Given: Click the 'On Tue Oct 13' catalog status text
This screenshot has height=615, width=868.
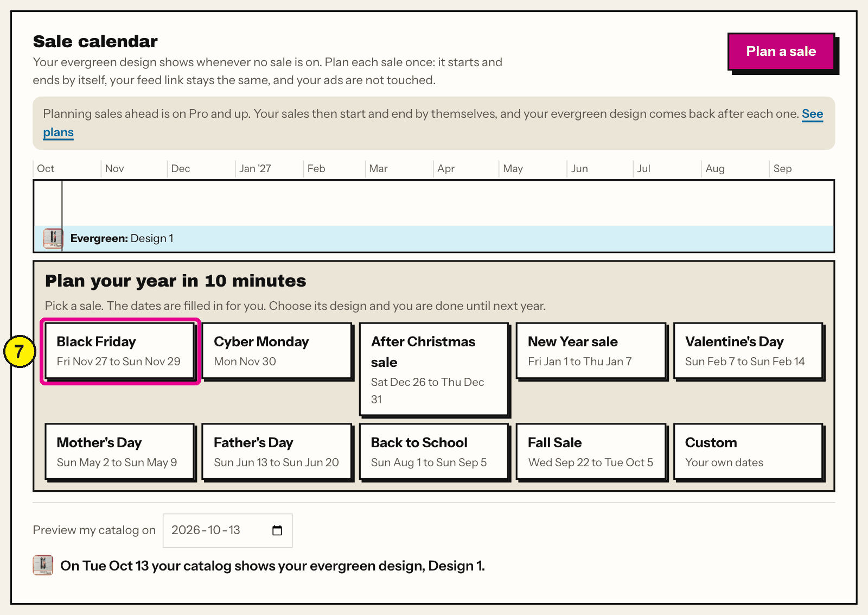Looking at the screenshot, I should click(273, 566).
